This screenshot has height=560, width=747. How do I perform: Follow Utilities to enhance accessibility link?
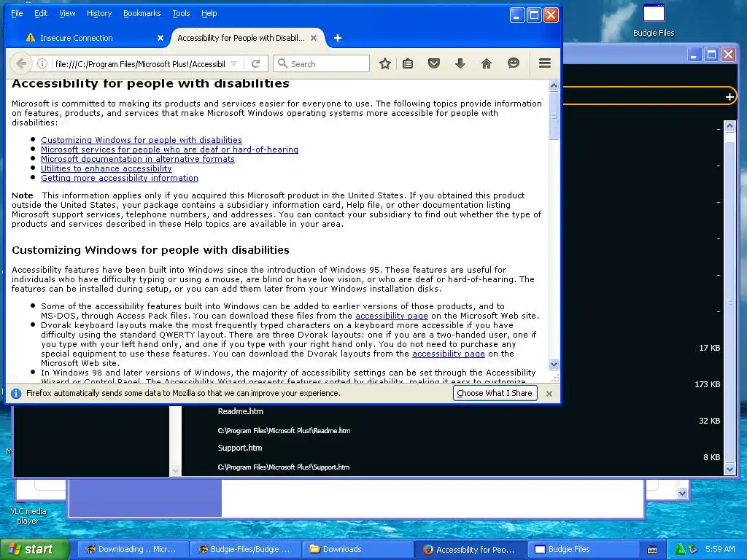tap(107, 168)
